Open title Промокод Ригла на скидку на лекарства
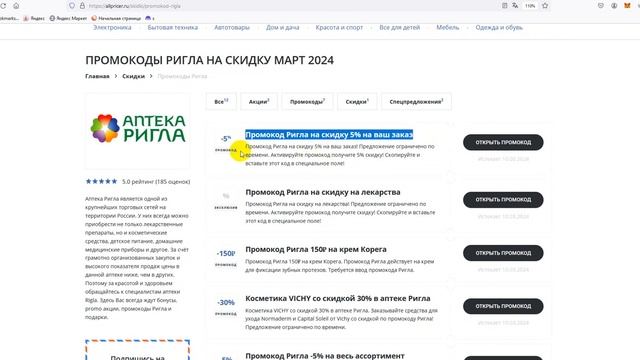 [323, 192]
